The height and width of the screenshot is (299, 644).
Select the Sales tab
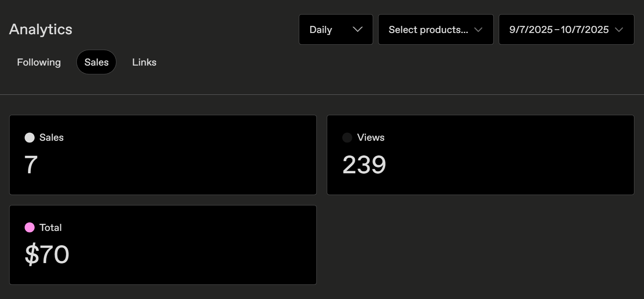coord(96,62)
